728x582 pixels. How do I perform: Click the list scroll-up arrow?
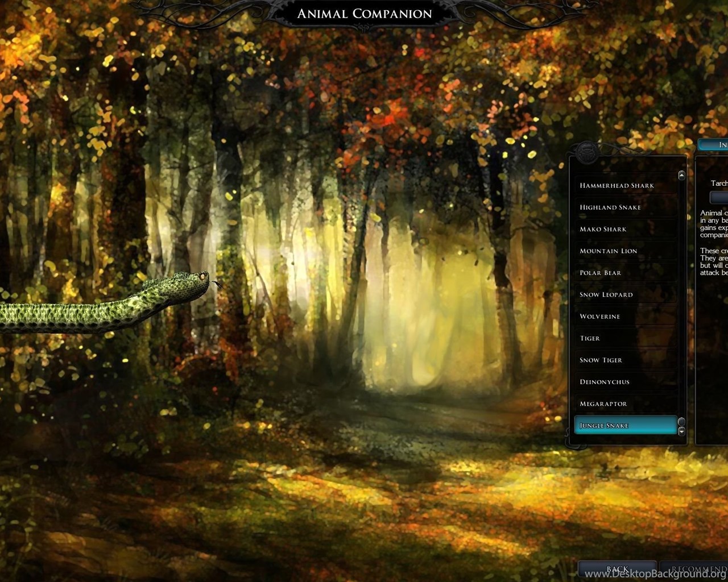[x=681, y=176]
